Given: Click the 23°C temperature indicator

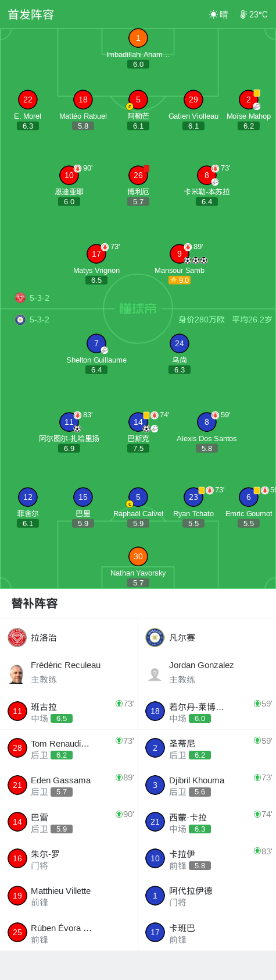Looking at the screenshot, I should [254, 15].
